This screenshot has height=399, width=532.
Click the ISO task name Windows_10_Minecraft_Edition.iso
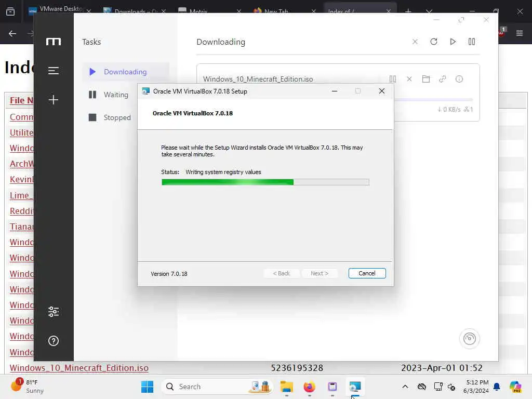click(x=258, y=79)
